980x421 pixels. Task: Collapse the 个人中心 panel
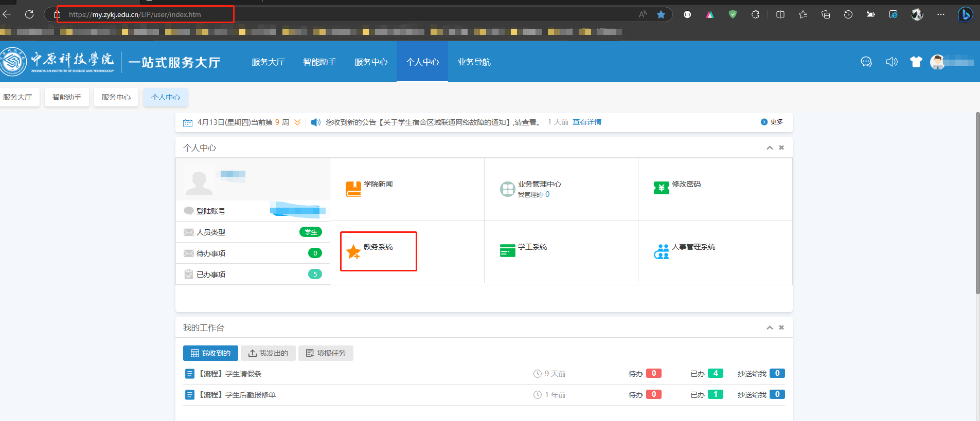(770, 148)
